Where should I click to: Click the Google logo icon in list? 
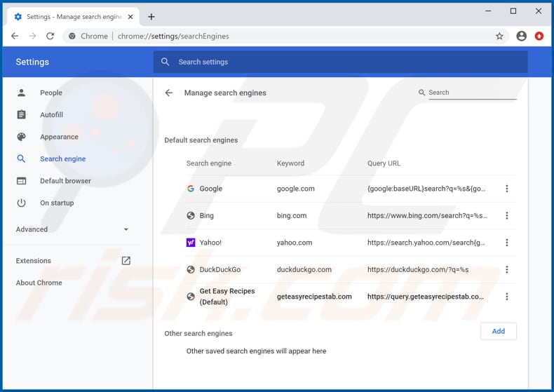tap(191, 189)
